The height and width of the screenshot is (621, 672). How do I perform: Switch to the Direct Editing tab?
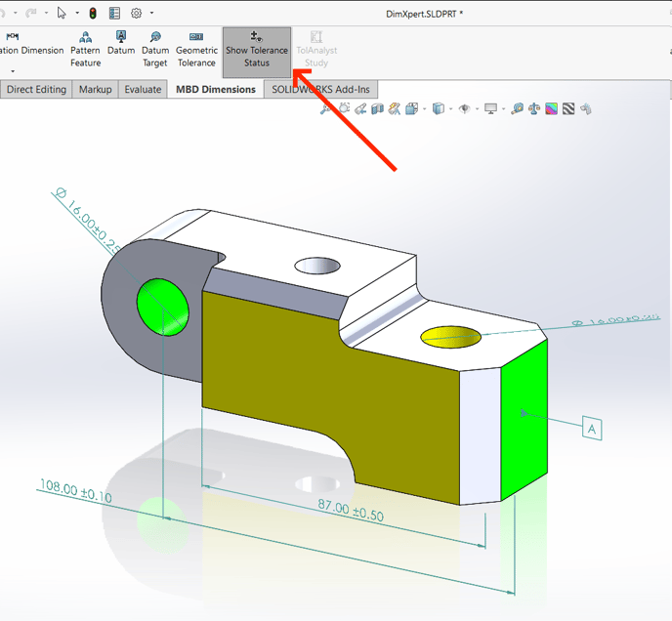[x=36, y=89]
